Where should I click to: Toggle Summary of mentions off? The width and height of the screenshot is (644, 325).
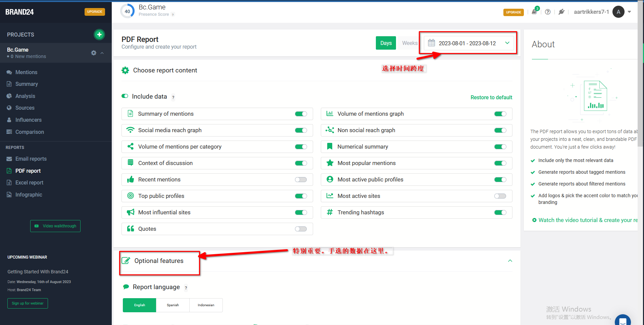(301, 114)
